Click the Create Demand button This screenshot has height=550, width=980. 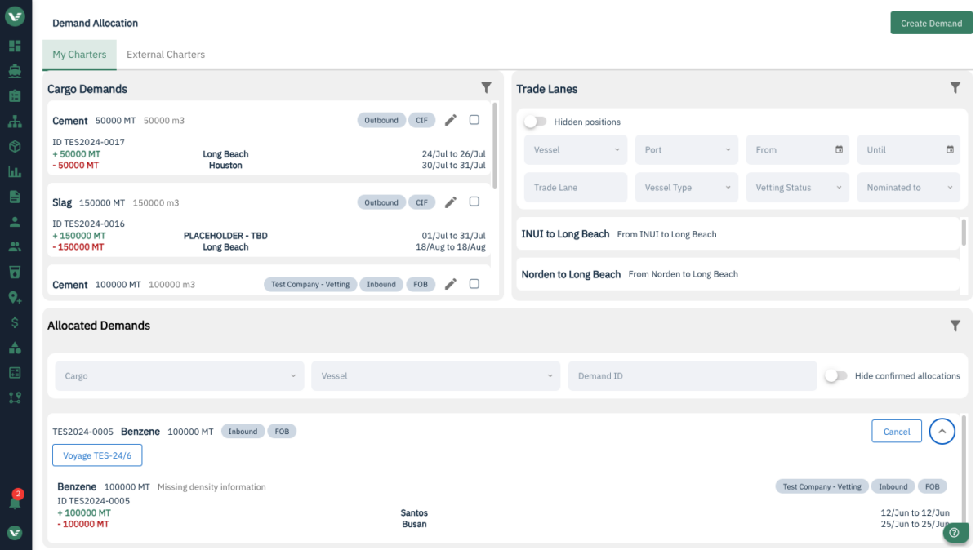(x=931, y=24)
